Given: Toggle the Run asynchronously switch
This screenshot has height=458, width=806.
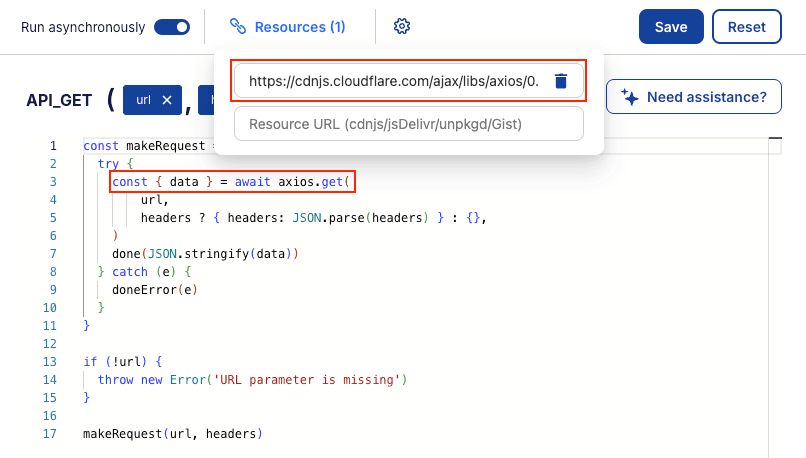Looking at the screenshot, I should click(x=171, y=27).
